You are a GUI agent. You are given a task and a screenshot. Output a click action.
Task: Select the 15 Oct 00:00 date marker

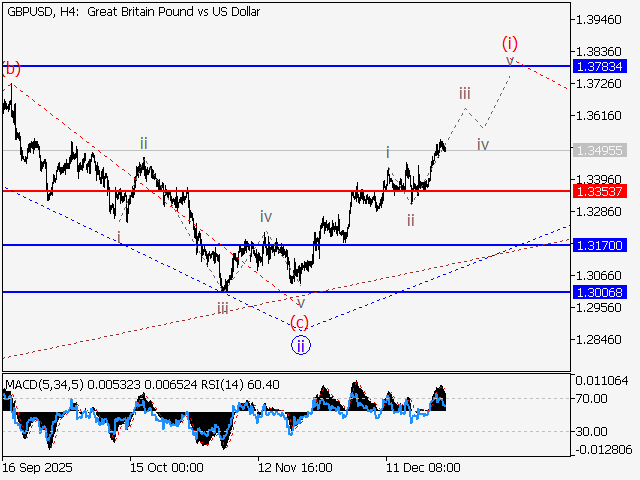coord(166,467)
